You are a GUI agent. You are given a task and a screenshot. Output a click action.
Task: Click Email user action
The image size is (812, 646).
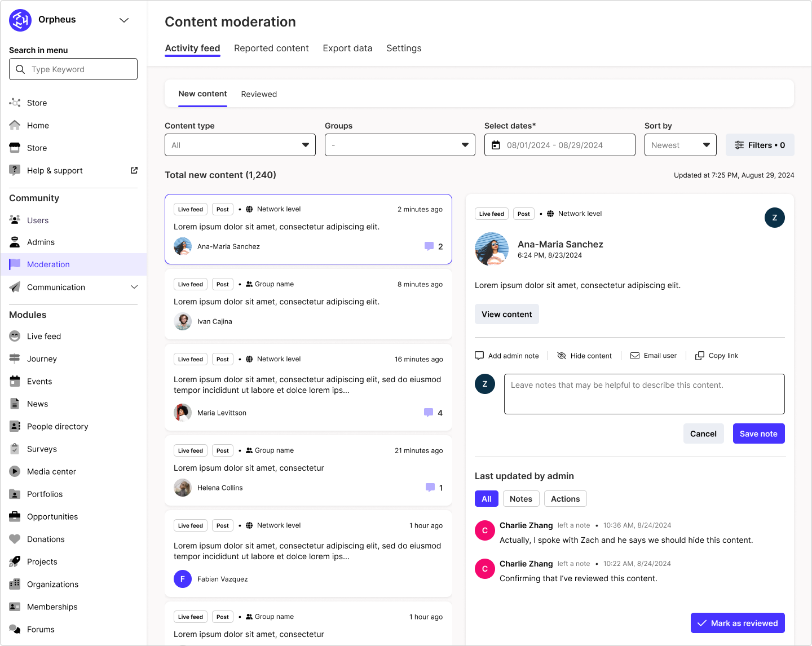654,356
